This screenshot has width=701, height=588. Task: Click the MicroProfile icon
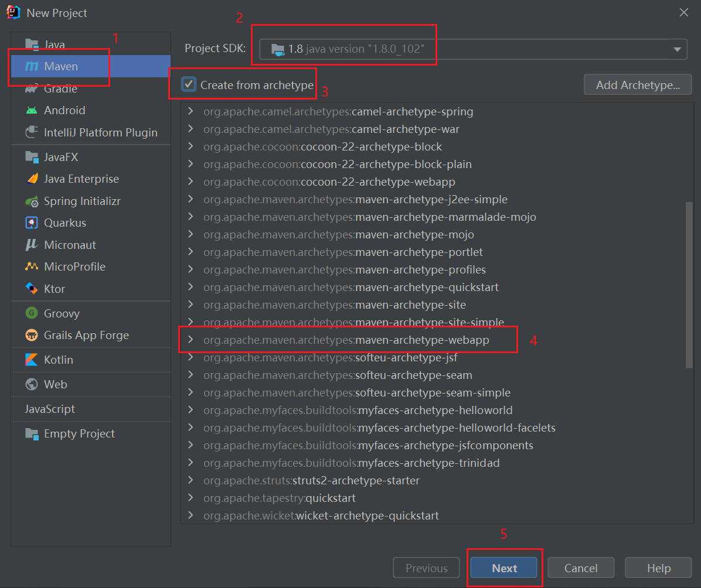32,266
